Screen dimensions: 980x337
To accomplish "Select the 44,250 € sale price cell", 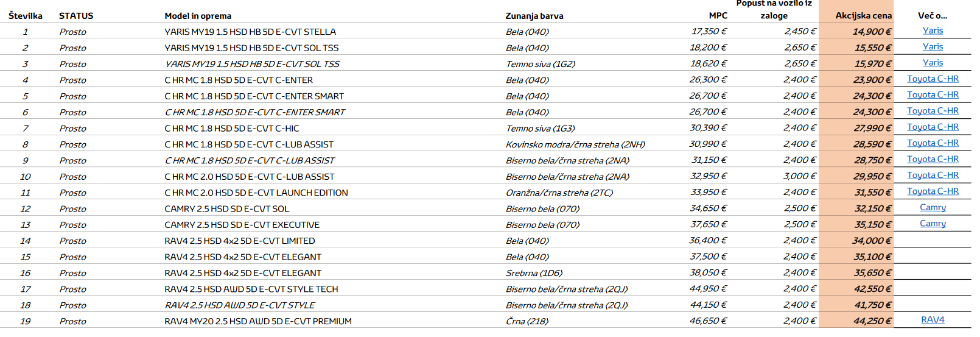I will [872, 321].
